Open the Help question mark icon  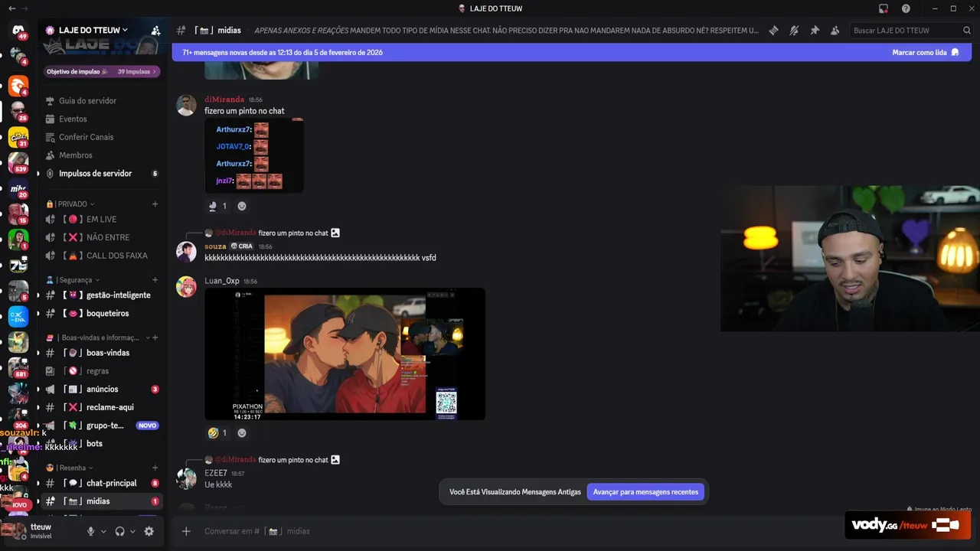(906, 8)
